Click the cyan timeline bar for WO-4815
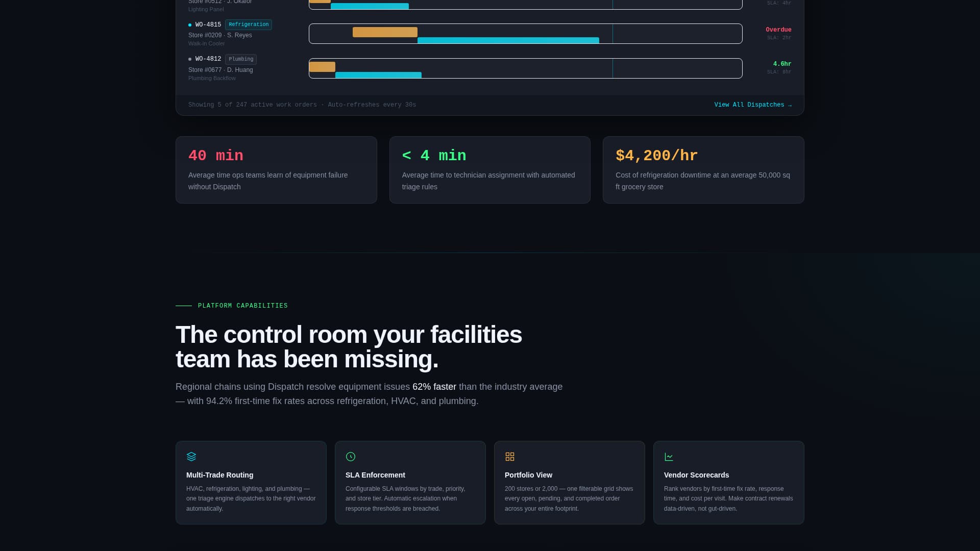The width and height of the screenshot is (980, 551). pyautogui.click(x=508, y=40)
